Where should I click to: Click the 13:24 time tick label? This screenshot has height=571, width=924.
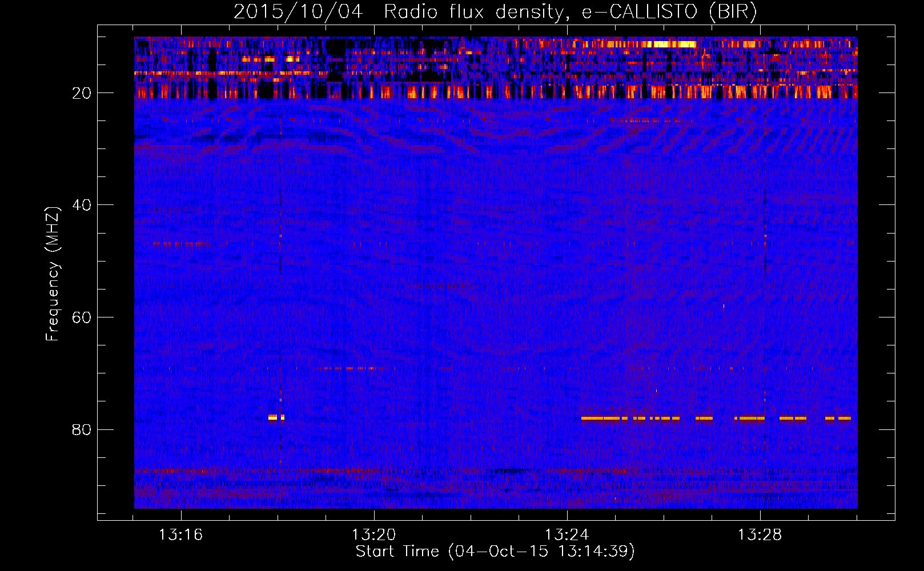pyautogui.click(x=567, y=535)
